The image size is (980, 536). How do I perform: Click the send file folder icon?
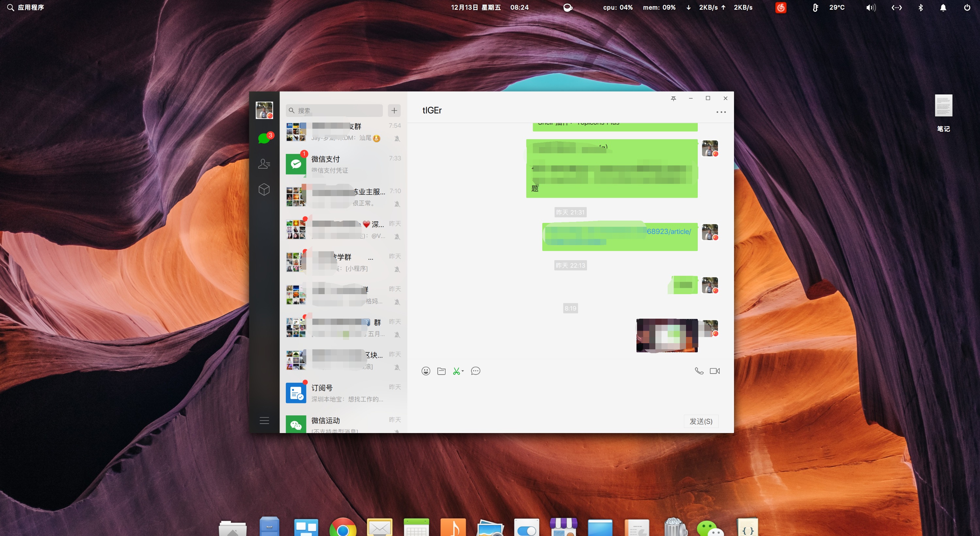441,371
